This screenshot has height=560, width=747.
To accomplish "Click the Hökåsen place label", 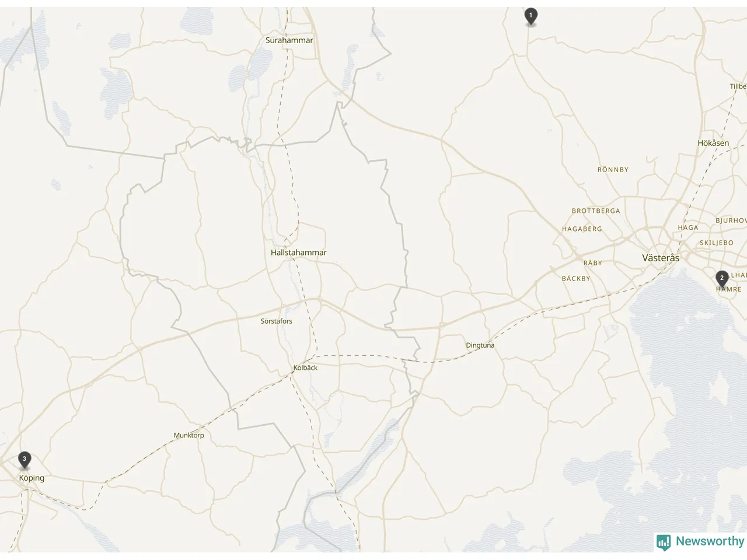I will [x=713, y=143].
